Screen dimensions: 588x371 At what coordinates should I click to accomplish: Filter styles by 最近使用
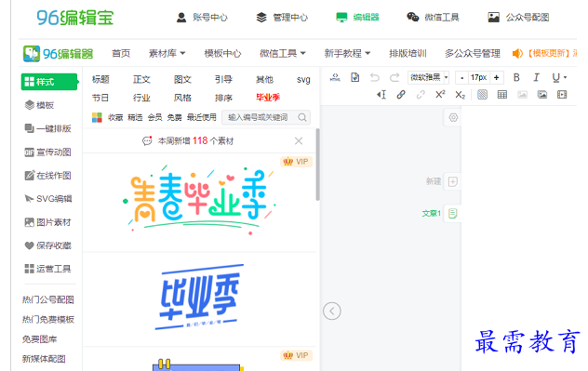click(x=202, y=118)
